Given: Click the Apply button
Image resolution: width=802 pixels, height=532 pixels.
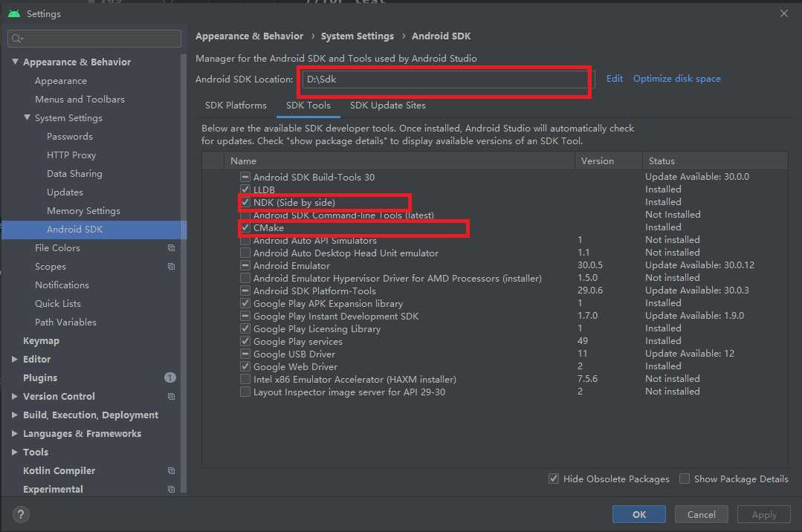Looking at the screenshot, I should [763, 514].
